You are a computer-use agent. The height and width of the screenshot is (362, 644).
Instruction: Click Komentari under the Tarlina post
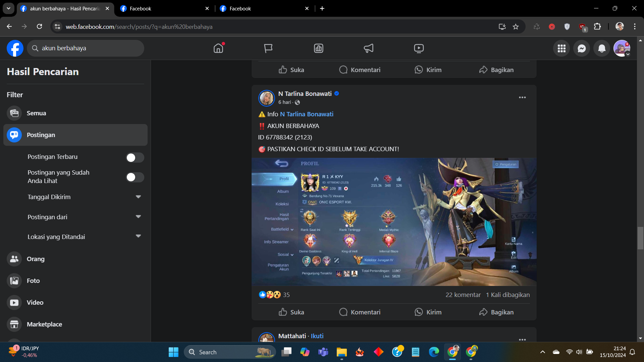pos(360,312)
